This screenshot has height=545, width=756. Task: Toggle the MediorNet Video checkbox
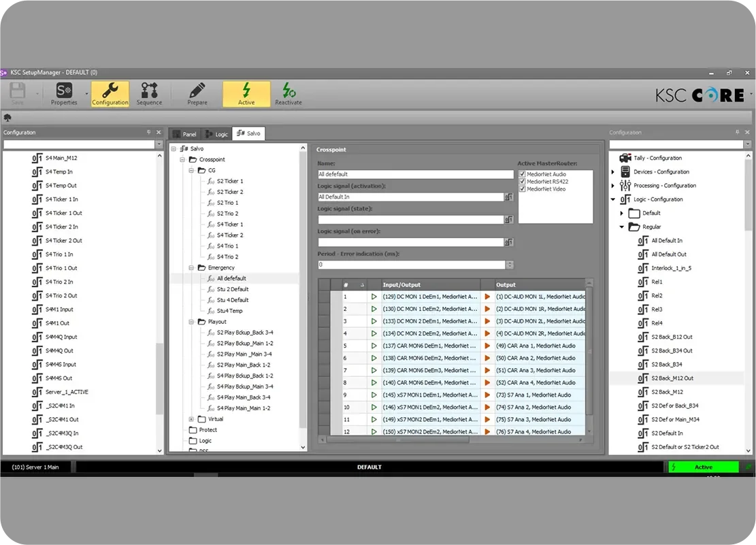click(523, 189)
